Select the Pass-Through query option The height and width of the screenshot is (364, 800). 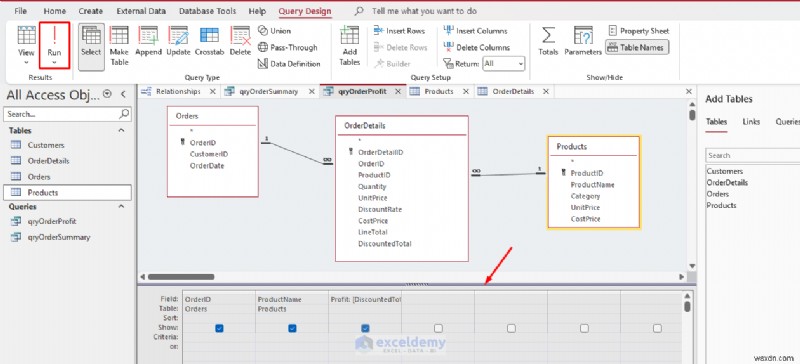[x=287, y=47]
